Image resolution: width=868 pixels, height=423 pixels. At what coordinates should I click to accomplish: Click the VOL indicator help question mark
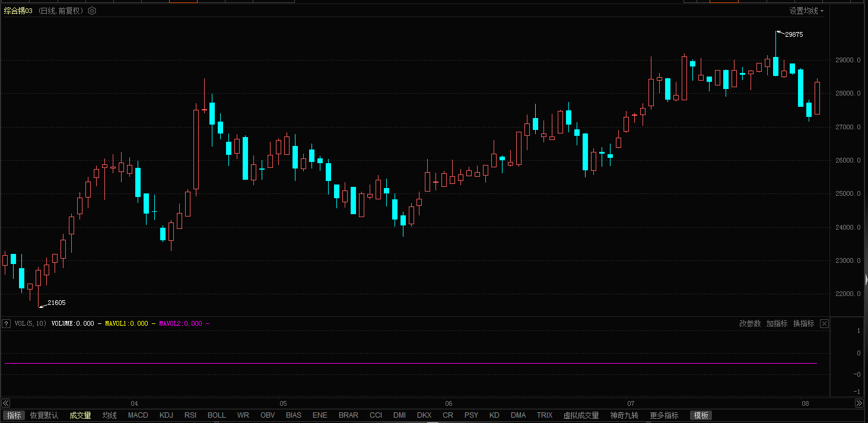pyautogui.click(x=6, y=323)
